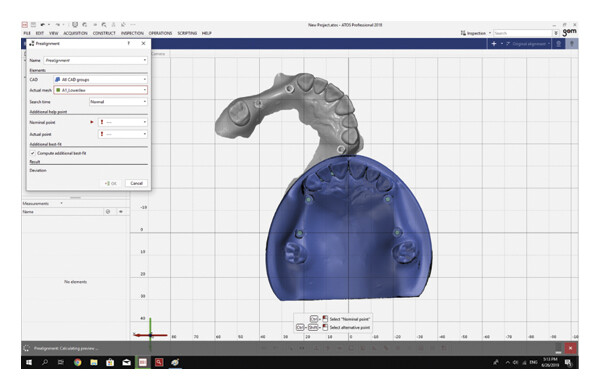
Task: Open the FILE menu
Action: point(27,33)
